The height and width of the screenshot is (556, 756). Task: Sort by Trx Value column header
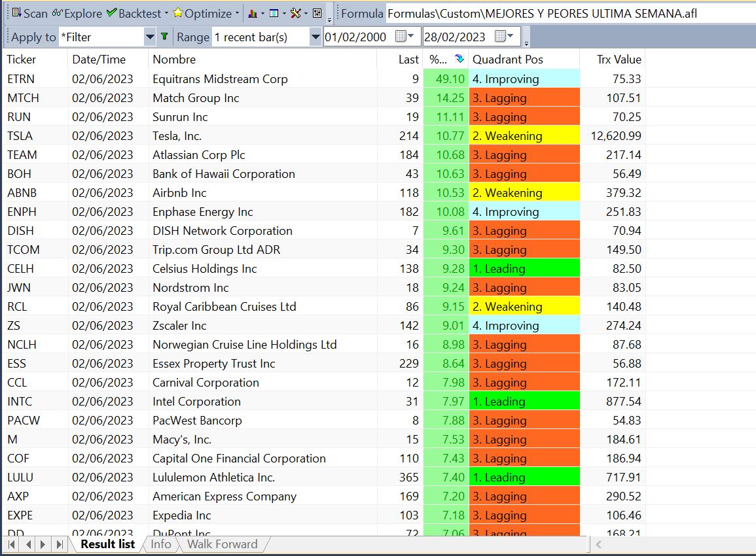tap(613, 60)
